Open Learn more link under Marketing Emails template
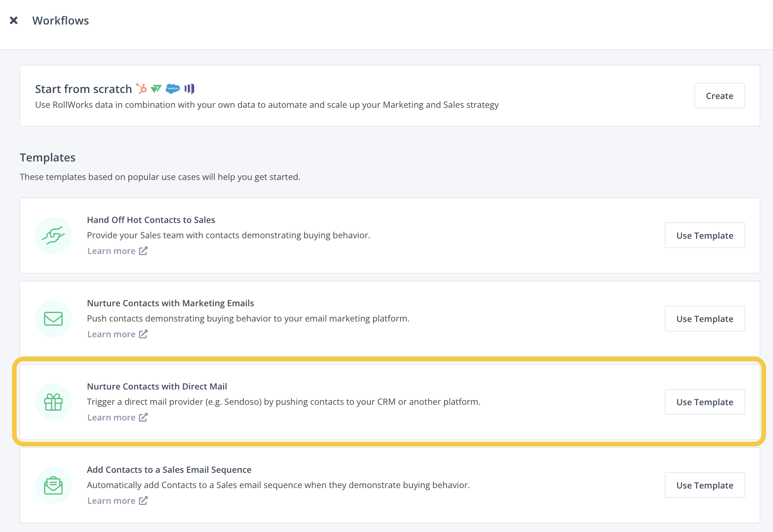Screen dimensions: 773x532 (118, 334)
